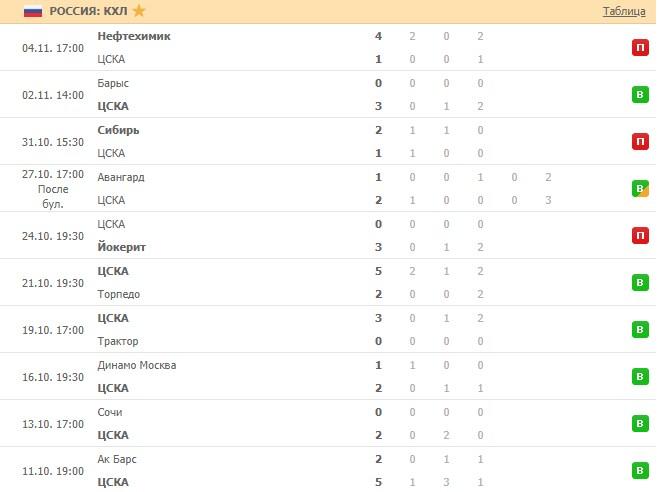This screenshot has height=492, width=659.
Task: Toggle the favorite star next to КХЛ
Action: pyautogui.click(x=139, y=11)
